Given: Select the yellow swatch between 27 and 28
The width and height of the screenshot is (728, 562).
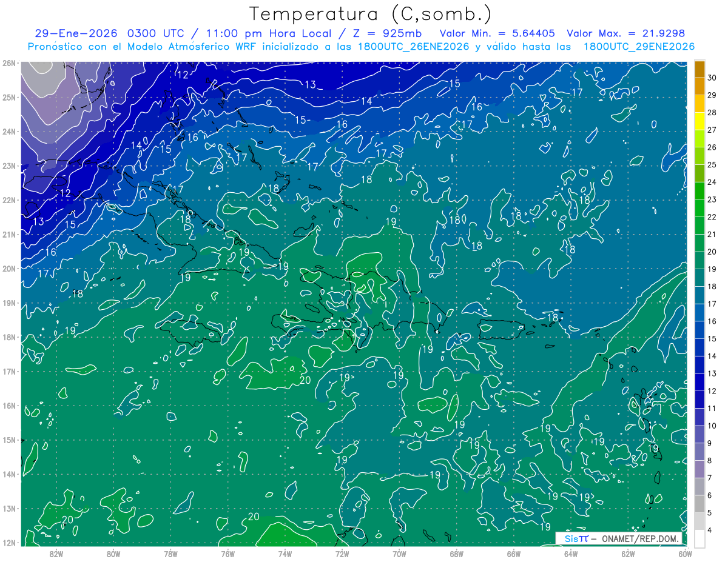Looking at the screenshot, I should tap(699, 121).
